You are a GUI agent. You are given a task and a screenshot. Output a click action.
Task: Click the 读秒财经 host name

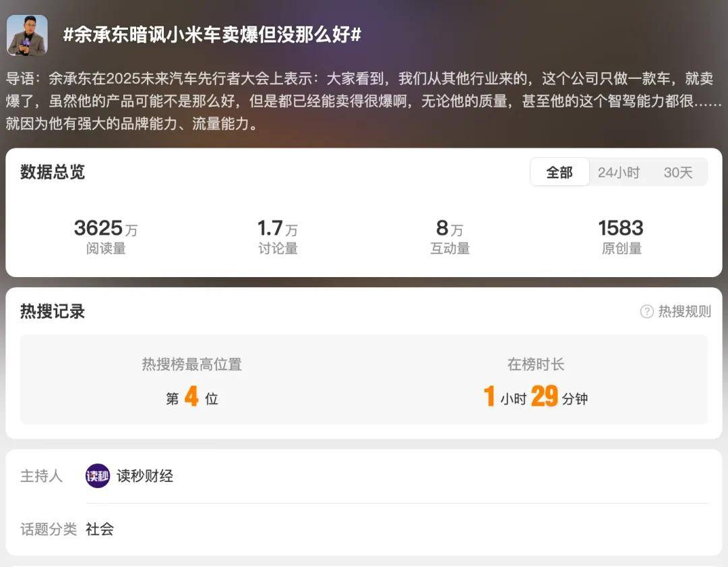(x=145, y=476)
